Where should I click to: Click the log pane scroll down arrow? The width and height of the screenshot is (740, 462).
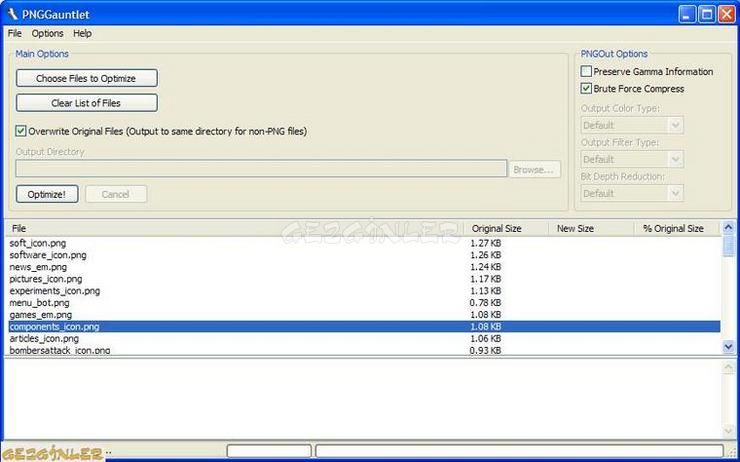(729, 431)
